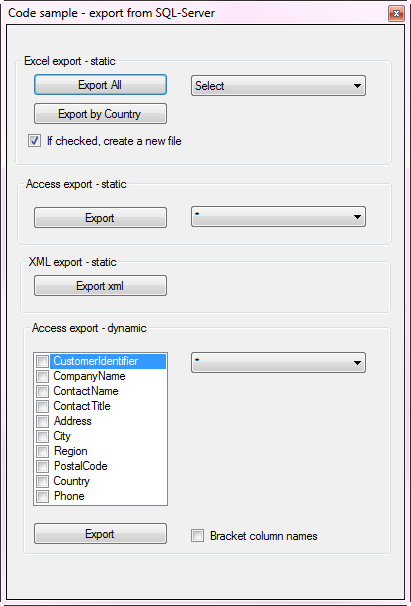Image resolution: width=411 pixels, height=606 pixels.
Task: Close the Code sample window
Action: point(396,14)
